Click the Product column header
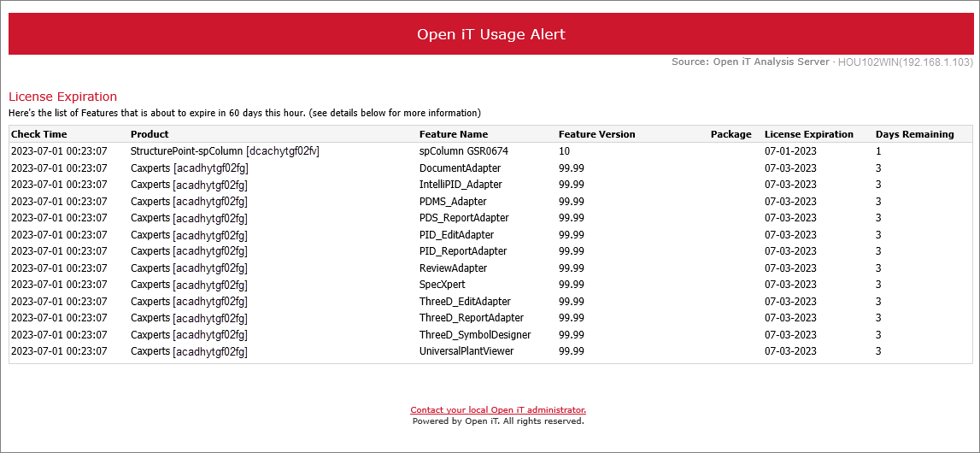The height and width of the screenshot is (453, 980). (x=150, y=134)
